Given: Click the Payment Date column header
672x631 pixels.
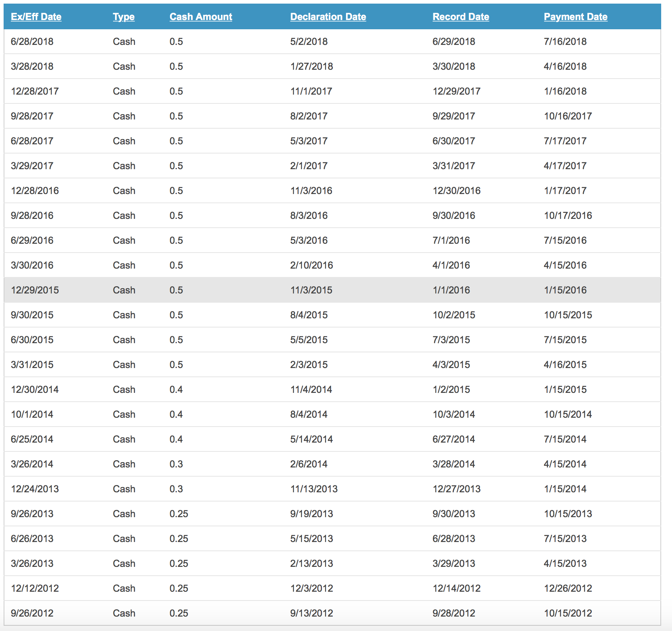Looking at the screenshot, I should (575, 17).
